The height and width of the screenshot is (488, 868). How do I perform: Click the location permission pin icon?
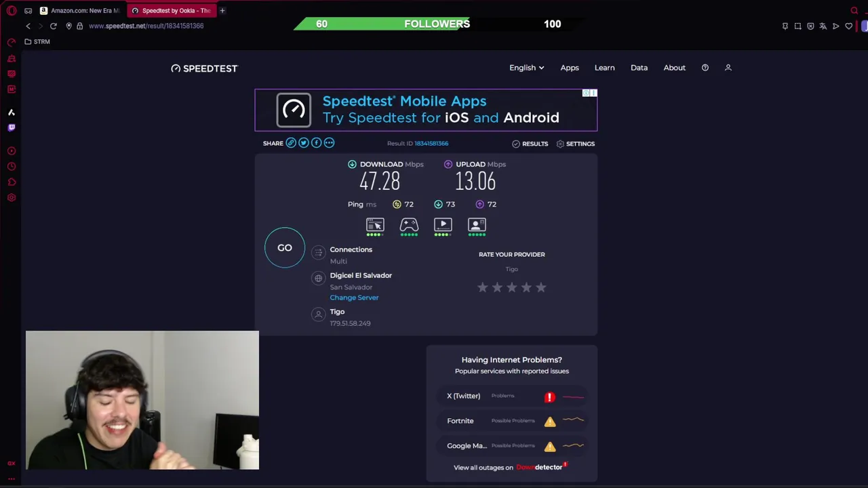[68, 26]
